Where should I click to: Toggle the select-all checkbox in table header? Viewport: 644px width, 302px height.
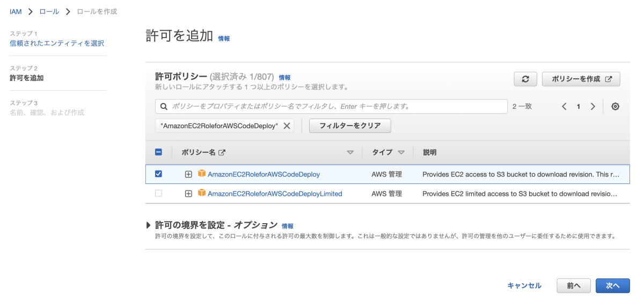tap(158, 152)
